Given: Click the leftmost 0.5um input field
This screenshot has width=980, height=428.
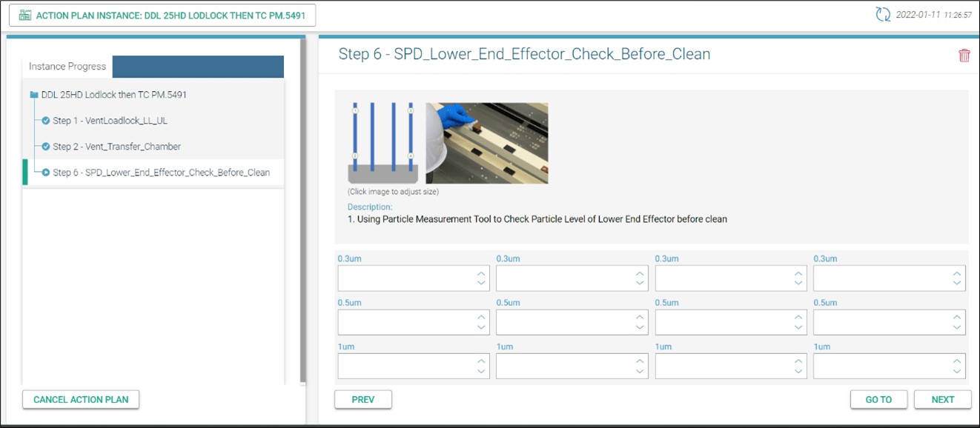Looking at the screenshot, I should 414,322.
